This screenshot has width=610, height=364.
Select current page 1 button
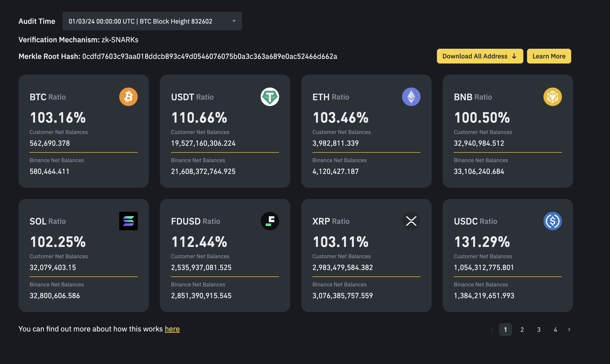(505, 329)
